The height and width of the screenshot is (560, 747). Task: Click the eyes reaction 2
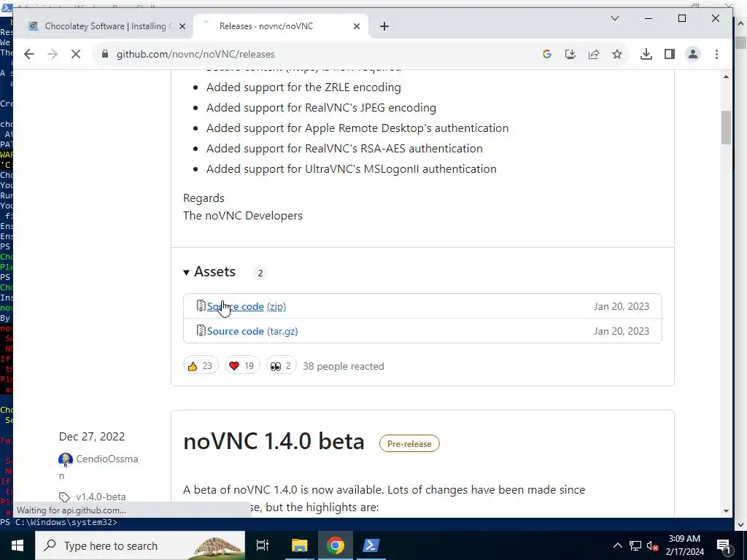point(281,366)
